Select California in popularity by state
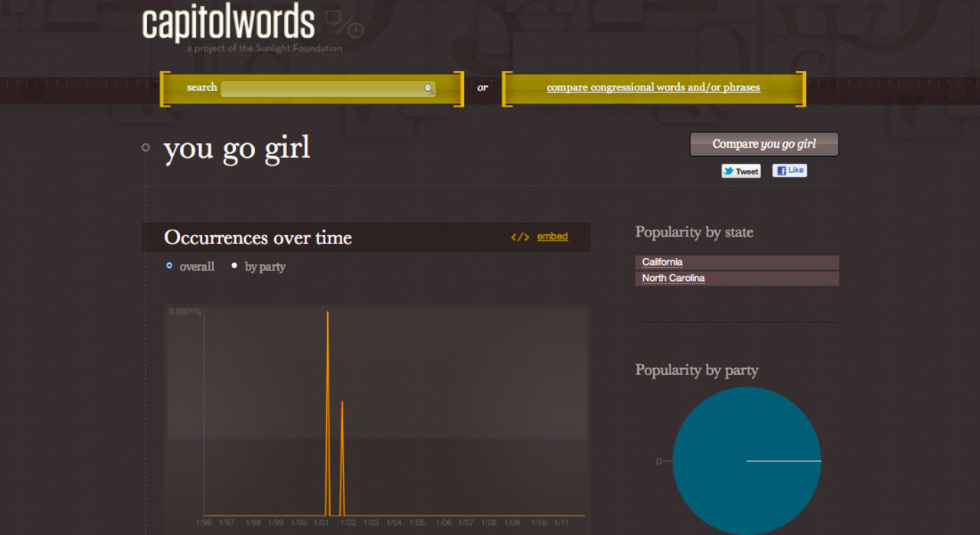The image size is (980, 535). click(662, 263)
